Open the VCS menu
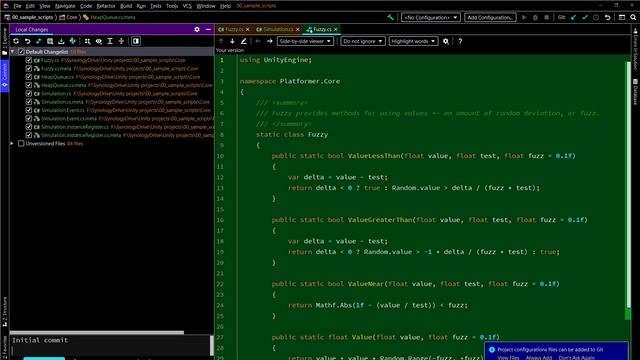Viewport: 640px width, 360px height. [x=187, y=6]
